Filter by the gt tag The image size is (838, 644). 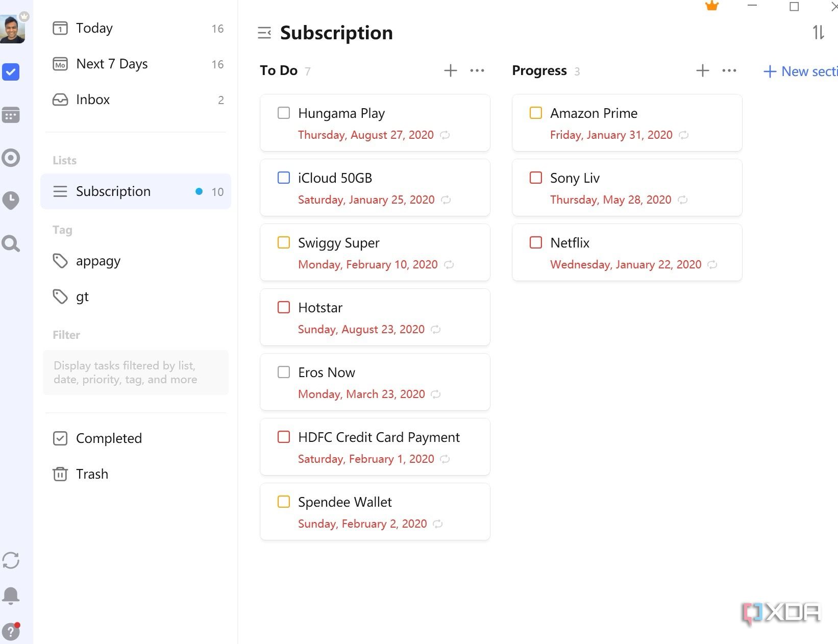tap(136, 297)
